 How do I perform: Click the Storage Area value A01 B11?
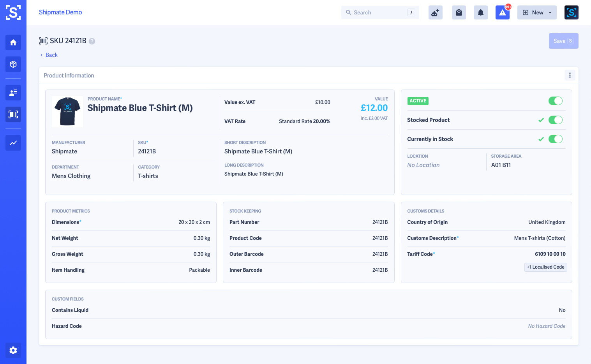click(x=501, y=165)
